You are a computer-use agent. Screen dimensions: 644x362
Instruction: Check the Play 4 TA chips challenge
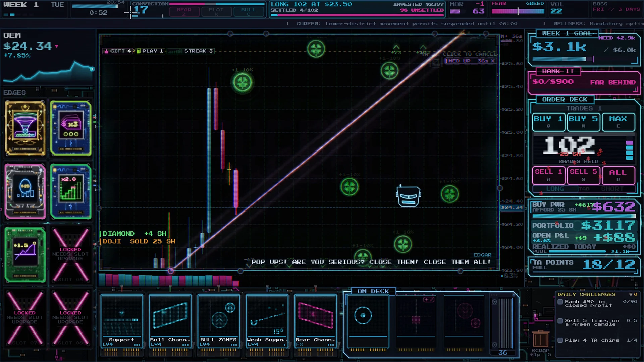point(560,340)
